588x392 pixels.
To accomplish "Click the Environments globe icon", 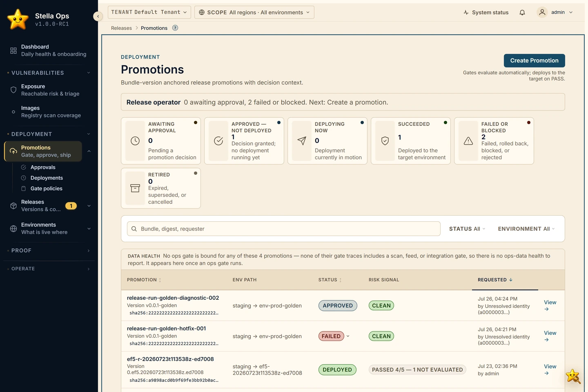I will pos(13,228).
